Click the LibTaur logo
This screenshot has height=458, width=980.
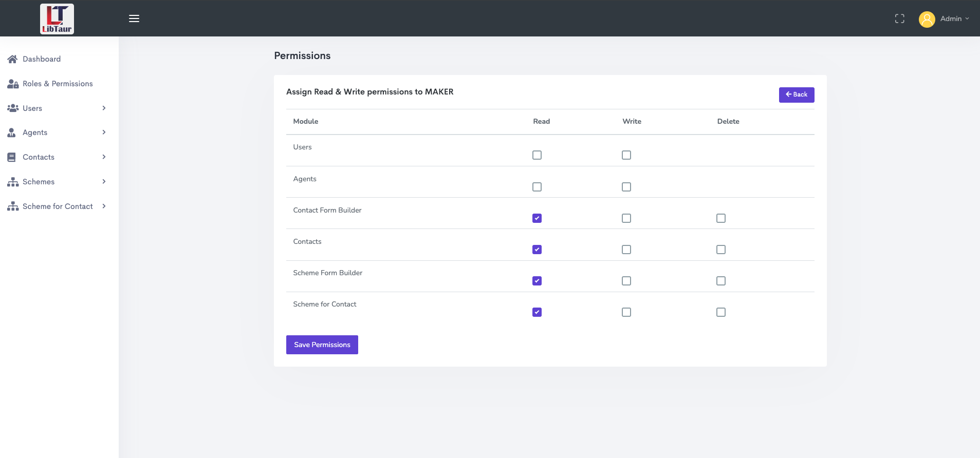click(x=57, y=19)
